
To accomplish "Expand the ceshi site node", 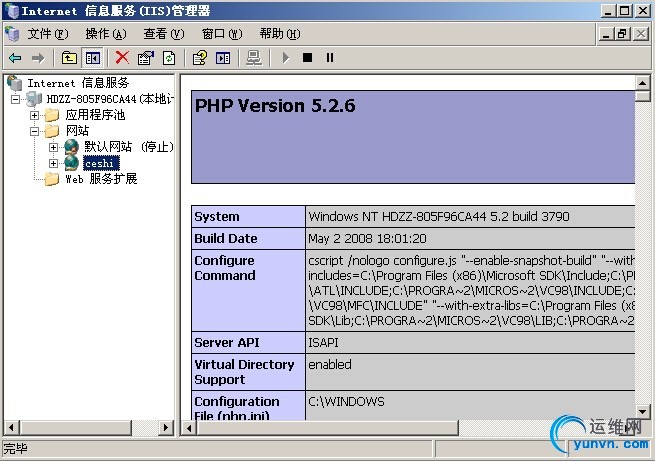I will (53, 163).
